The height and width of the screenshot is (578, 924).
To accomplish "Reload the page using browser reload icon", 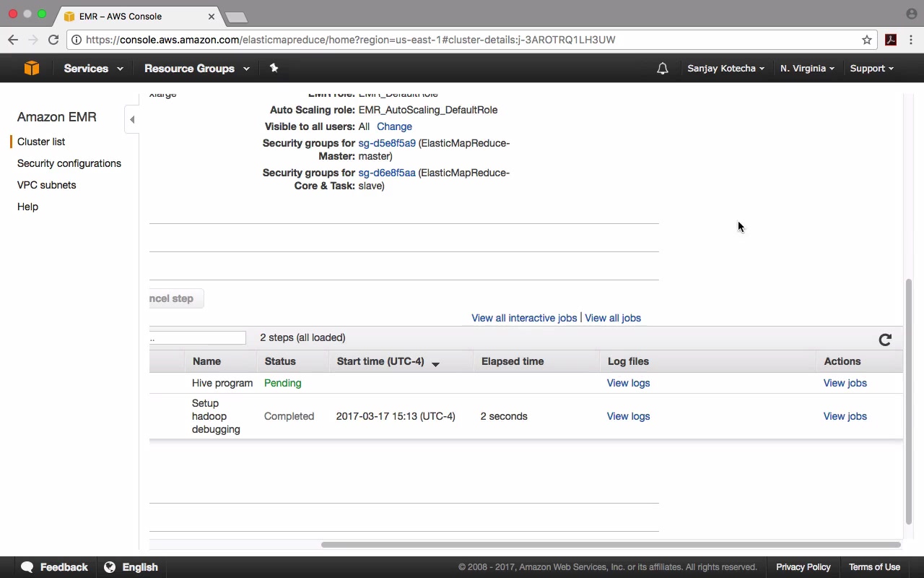I will 53,40.
